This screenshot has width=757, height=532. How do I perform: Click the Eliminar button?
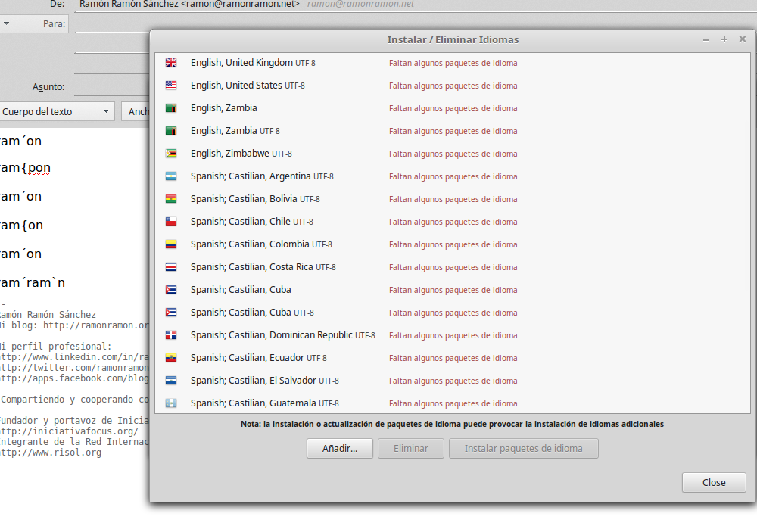pos(411,448)
